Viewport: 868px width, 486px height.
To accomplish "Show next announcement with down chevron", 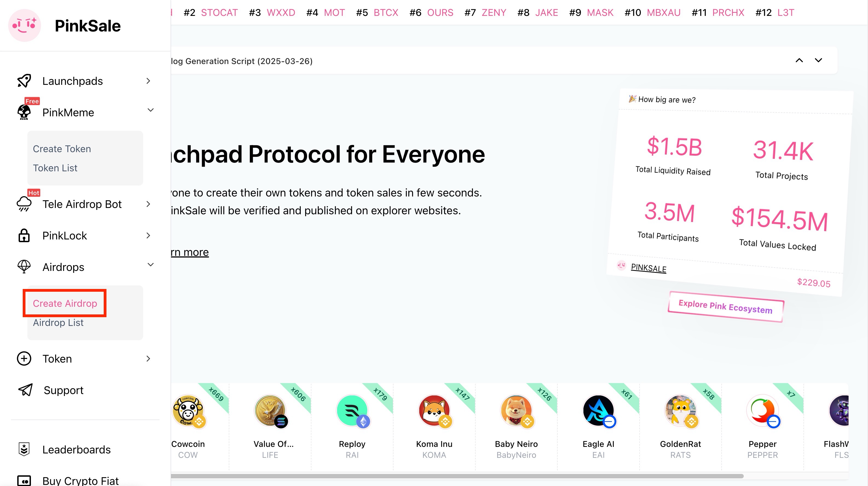I will coord(818,60).
